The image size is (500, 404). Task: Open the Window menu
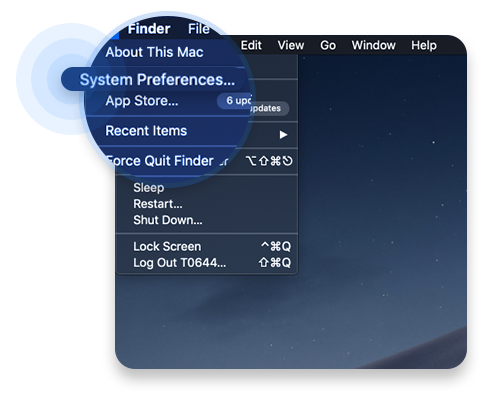pos(373,45)
